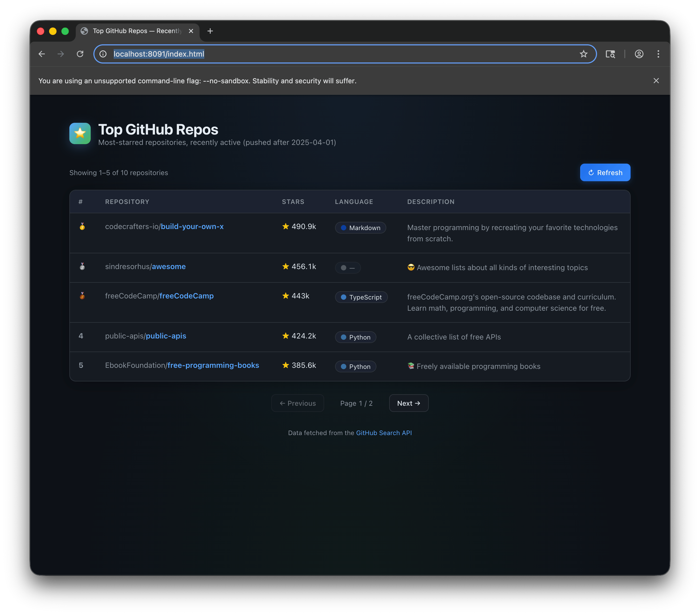
Task: Click the disabled Previous button
Action: click(298, 403)
